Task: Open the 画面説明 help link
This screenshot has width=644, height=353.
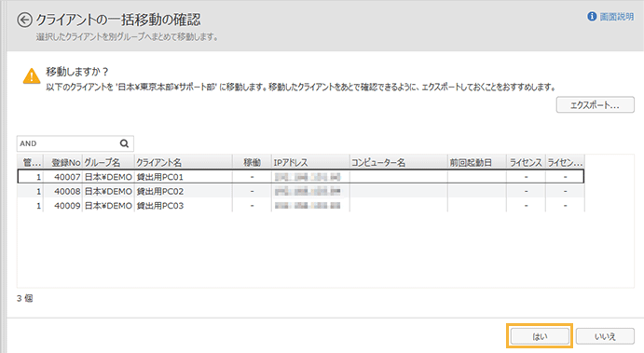Action: tap(616, 17)
